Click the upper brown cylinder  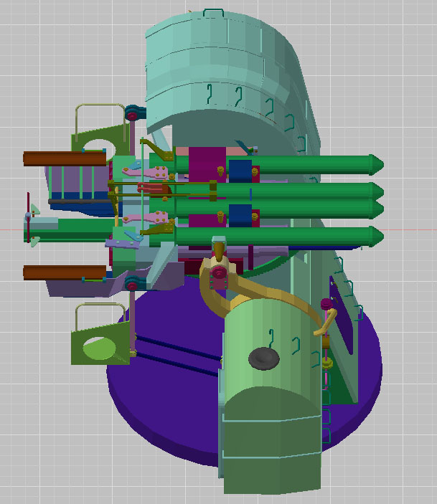[65, 158]
